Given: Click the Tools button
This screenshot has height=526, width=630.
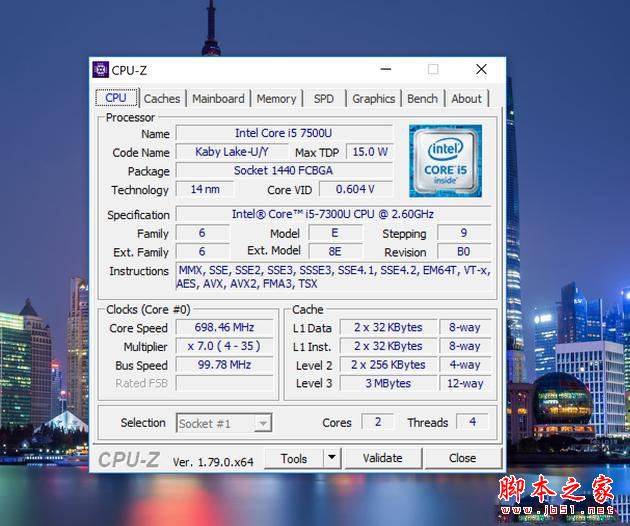Looking at the screenshot, I should (294, 458).
